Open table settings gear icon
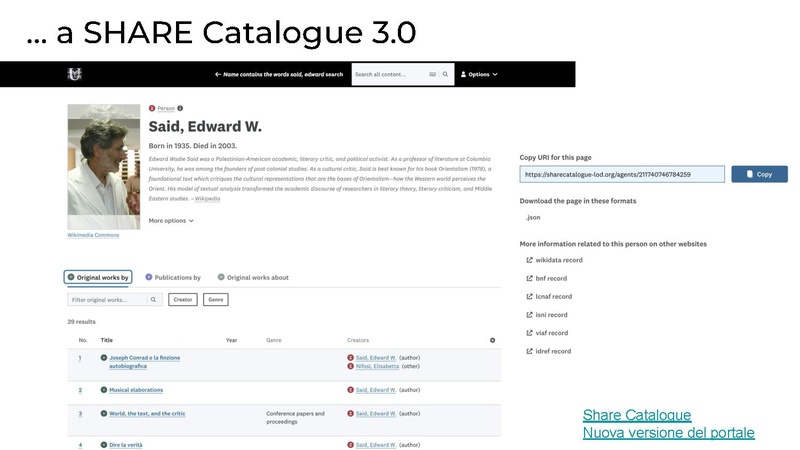The height and width of the screenshot is (450, 800). click(x=492, y=340)
